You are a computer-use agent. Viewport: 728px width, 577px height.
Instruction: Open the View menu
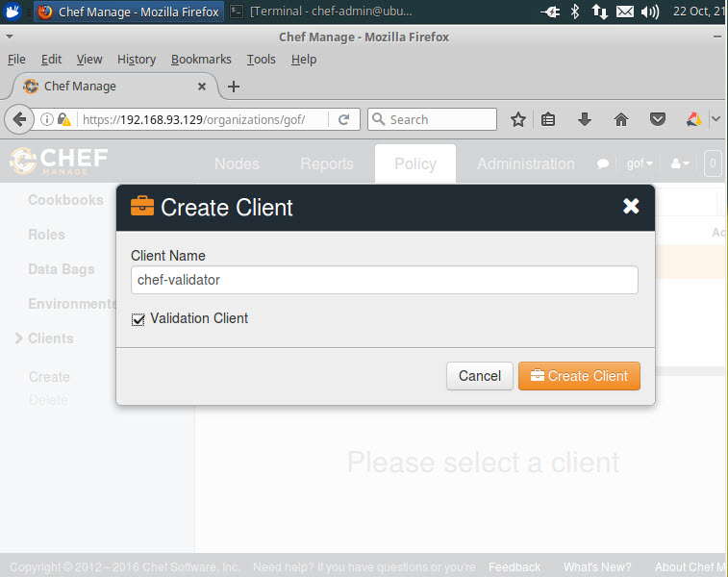89,60
